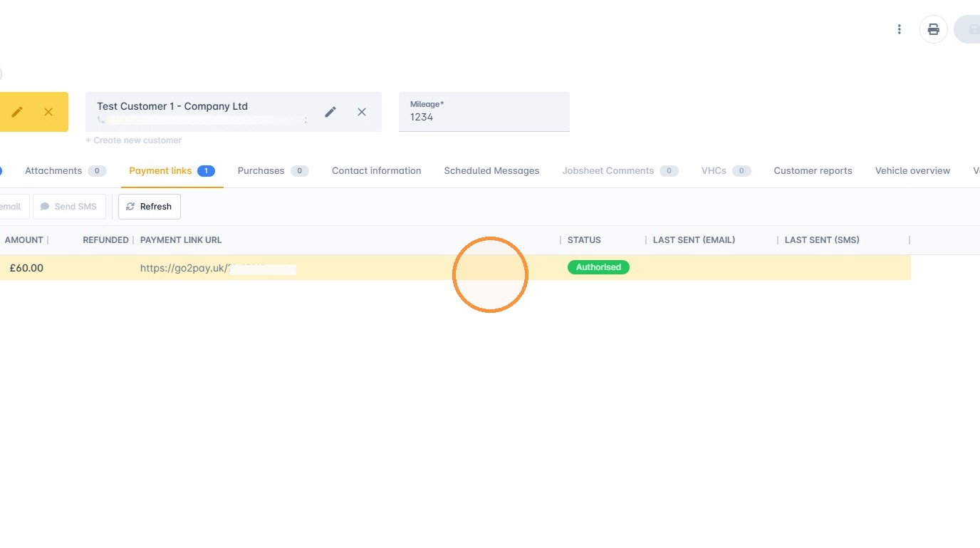Screen dimensions: 980x548
Task: Open the three-dot more options menu
Action: click(900, 29)
